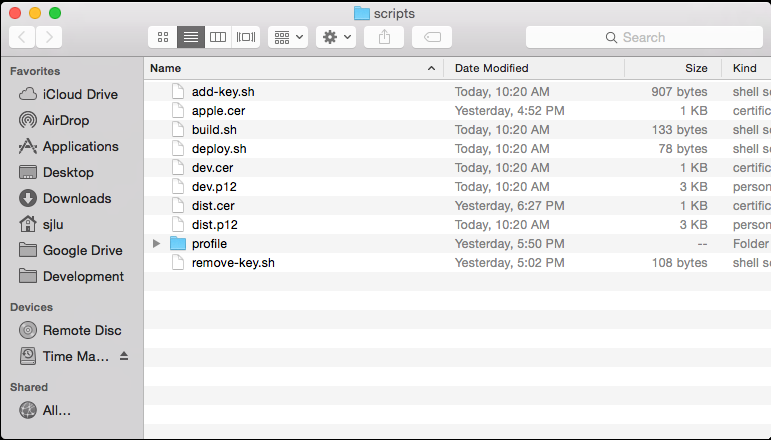The height and width of the screenshot is (440, 771).
Task: Click the Share toolbar button
Action: pyautogui.click(x=384, y=37)
